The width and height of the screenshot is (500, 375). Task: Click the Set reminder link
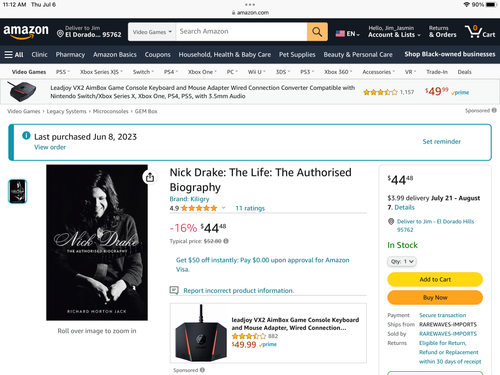pos(442,141)
